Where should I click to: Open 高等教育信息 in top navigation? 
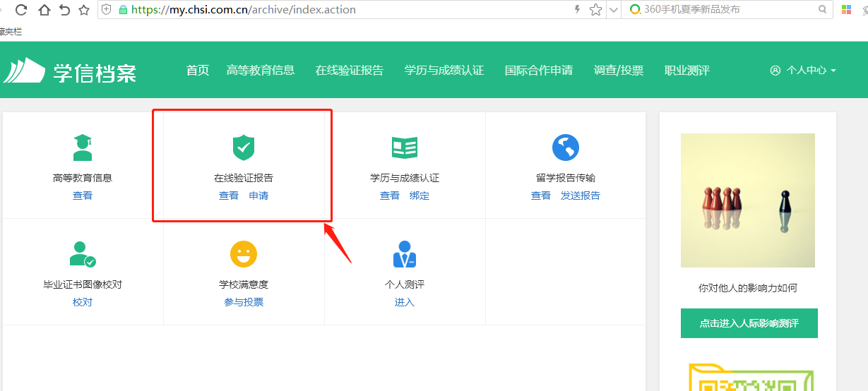coord(261,71)
